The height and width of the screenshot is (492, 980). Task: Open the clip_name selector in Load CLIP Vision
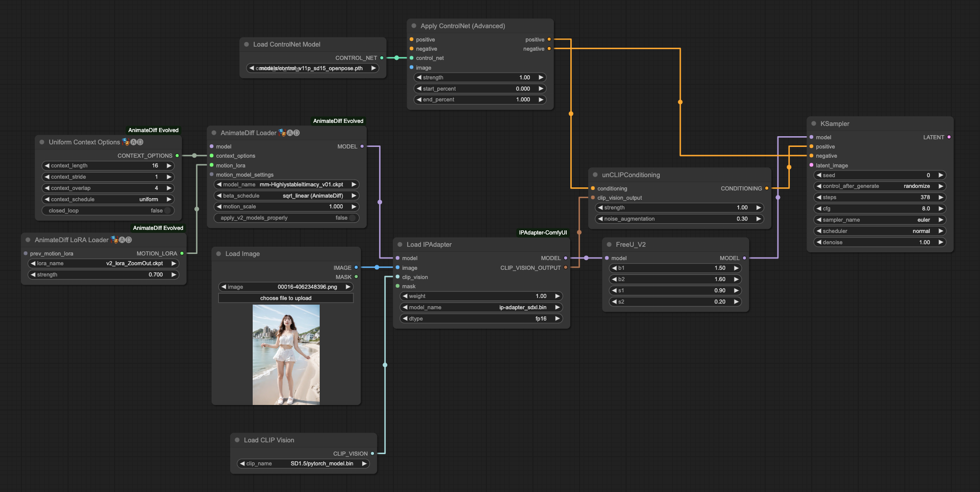point(303,463)
